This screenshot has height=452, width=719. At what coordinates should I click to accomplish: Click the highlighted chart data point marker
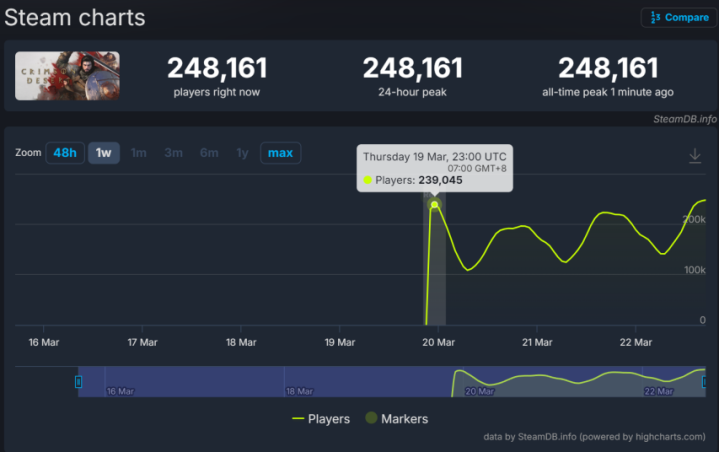pos(434,204)
